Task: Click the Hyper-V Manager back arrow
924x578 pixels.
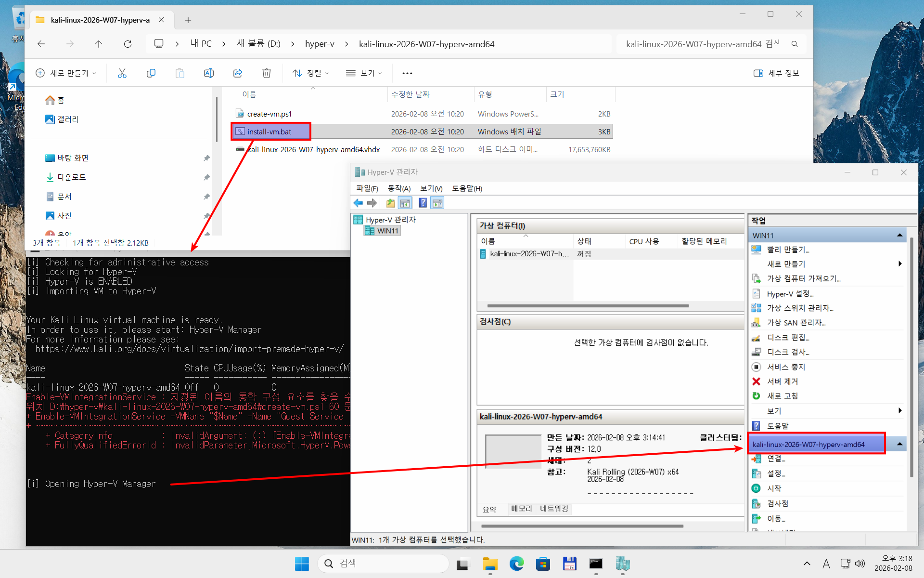Action: coord(358,203)
